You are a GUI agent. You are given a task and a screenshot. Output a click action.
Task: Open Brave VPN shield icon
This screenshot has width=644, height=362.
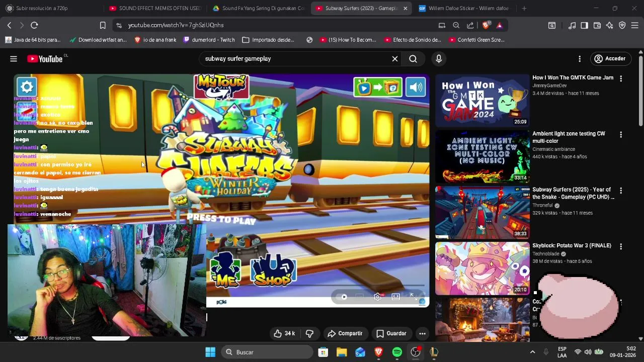(x=622, y=25)
